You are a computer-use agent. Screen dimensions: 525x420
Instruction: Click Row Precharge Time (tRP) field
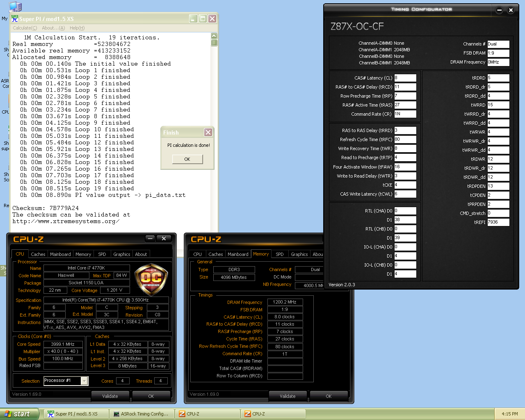pyautogui.click(x=405, y=96)
